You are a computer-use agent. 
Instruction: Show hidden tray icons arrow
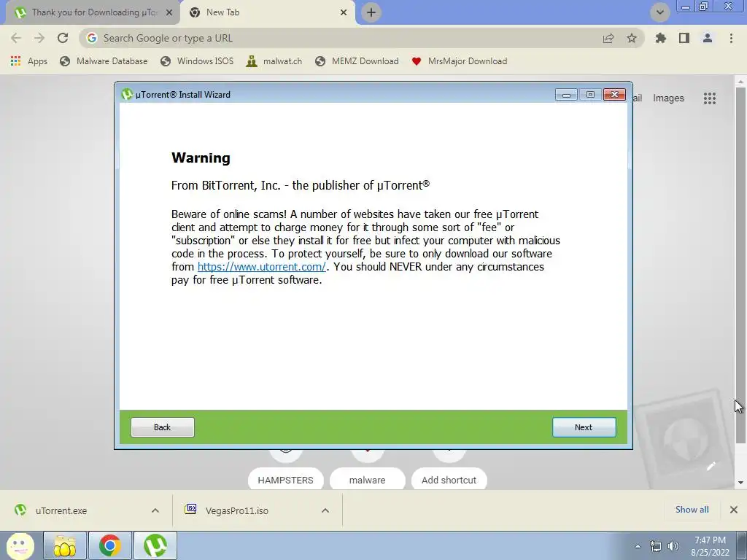coord(638,546)
